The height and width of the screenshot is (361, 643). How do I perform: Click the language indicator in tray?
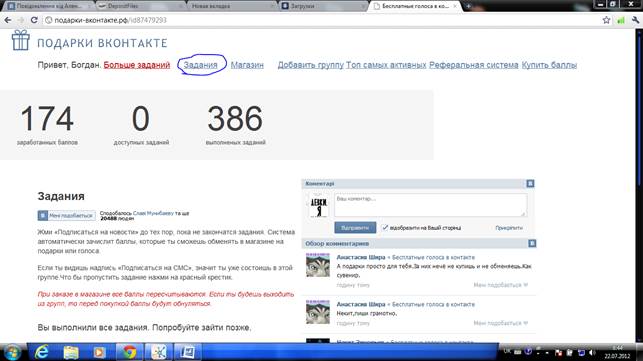[507, 352]
